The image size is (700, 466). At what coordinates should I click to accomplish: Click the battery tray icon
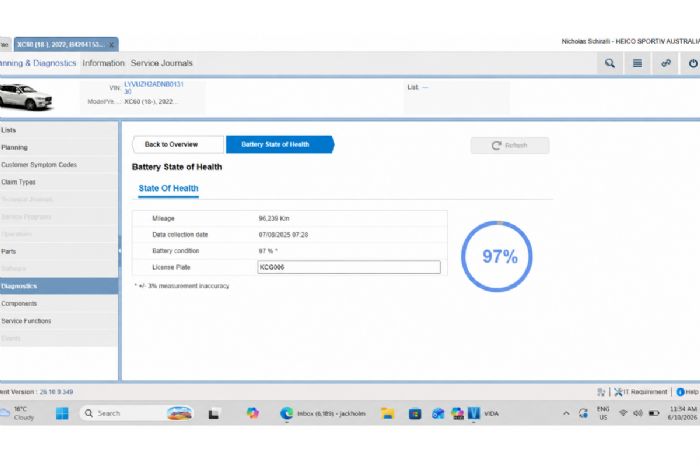[654, 413]
